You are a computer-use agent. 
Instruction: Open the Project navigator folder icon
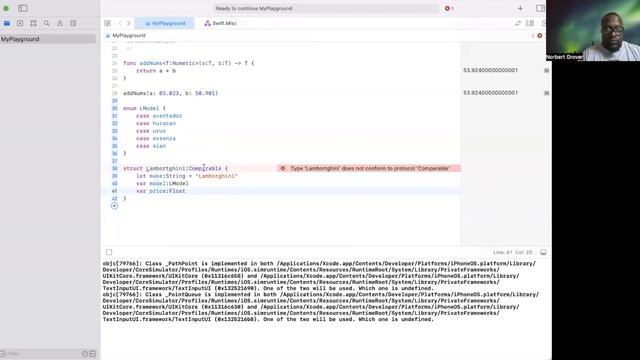point(7,23)
